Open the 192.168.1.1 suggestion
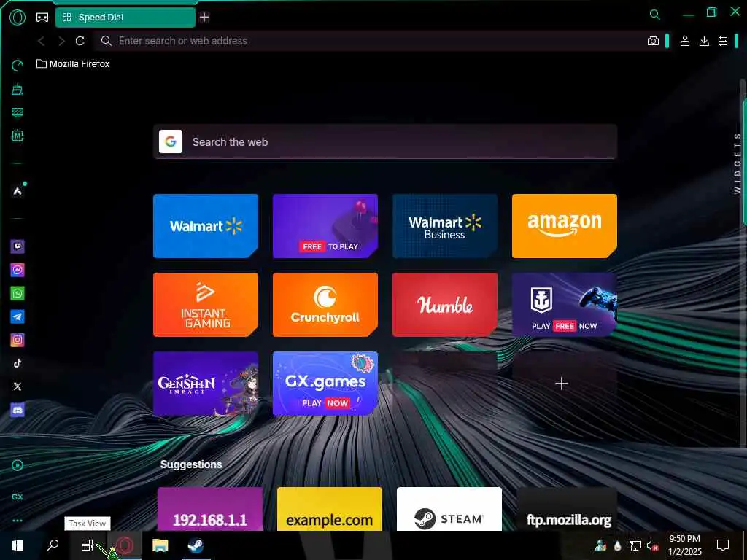The height and width of the screenshot is (560, 747). [210, 509]
